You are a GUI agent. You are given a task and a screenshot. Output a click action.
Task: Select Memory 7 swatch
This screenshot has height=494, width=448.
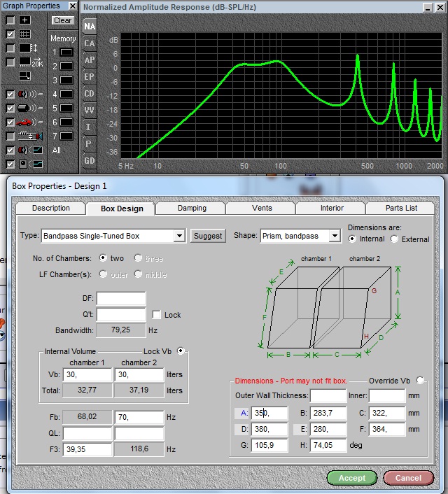[x=66, y=136]
